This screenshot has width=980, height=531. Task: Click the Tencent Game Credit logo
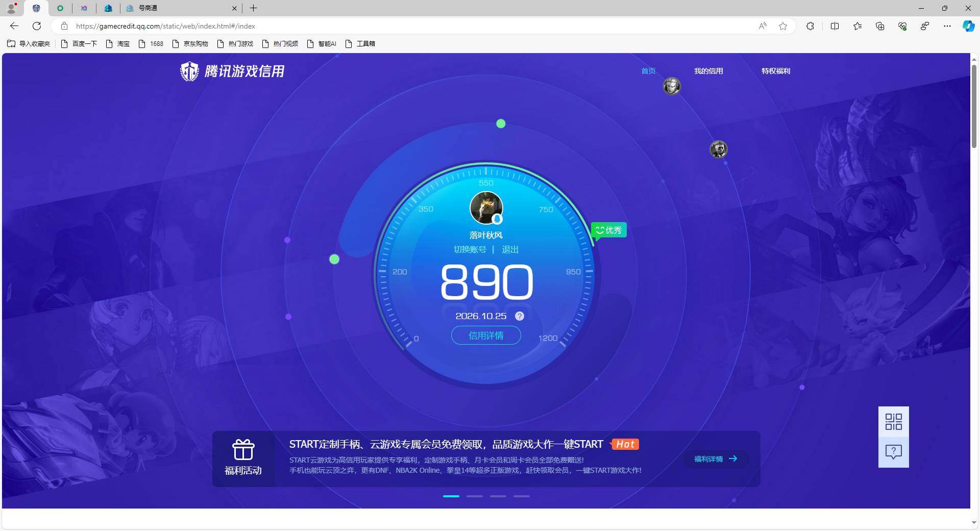[232, 71]
